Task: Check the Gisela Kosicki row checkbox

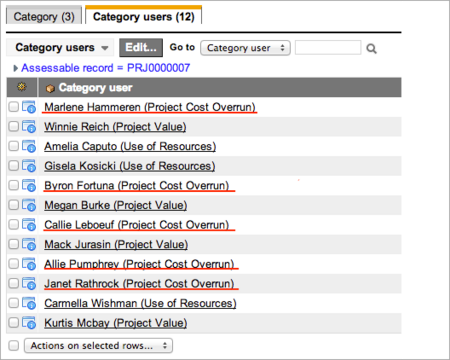Action: (13, 166)
